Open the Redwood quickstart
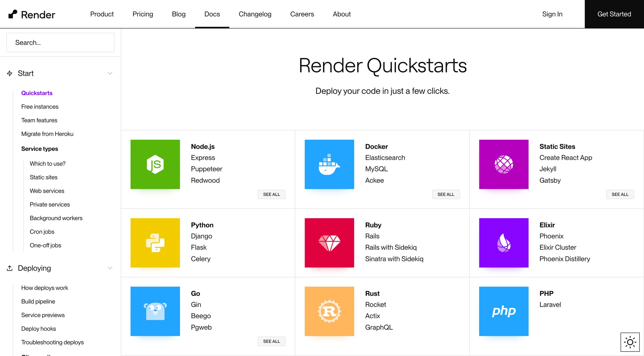Image resolution: width=644 pixels, height=356 pixels. tap(205, 180)
